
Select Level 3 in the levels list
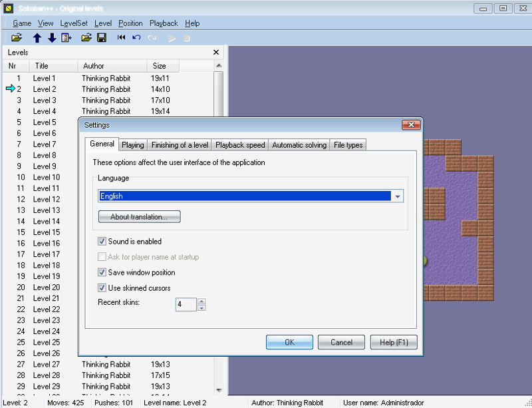point(45,100)
